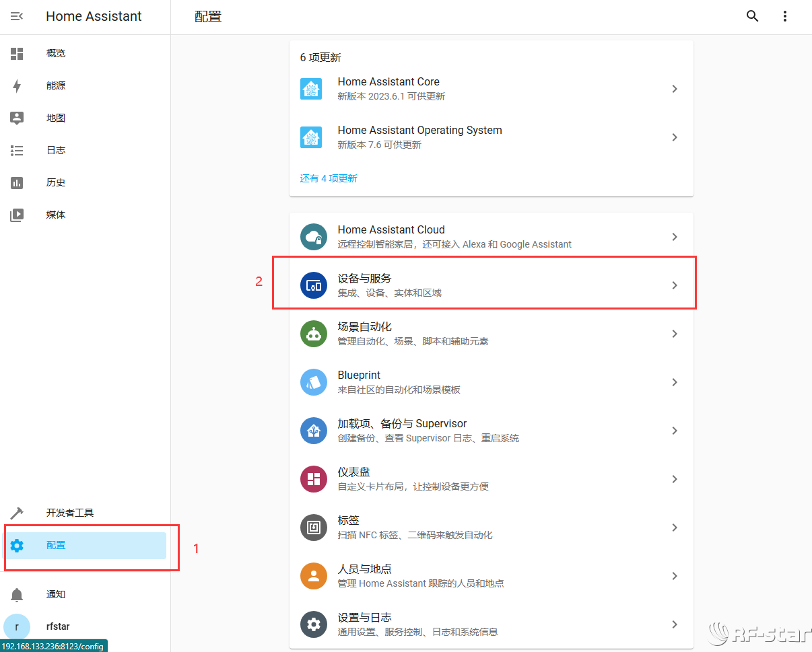Show more updates via 还有 4 项更新
This screenshot has height=652, width=812.
pos(329,178)
